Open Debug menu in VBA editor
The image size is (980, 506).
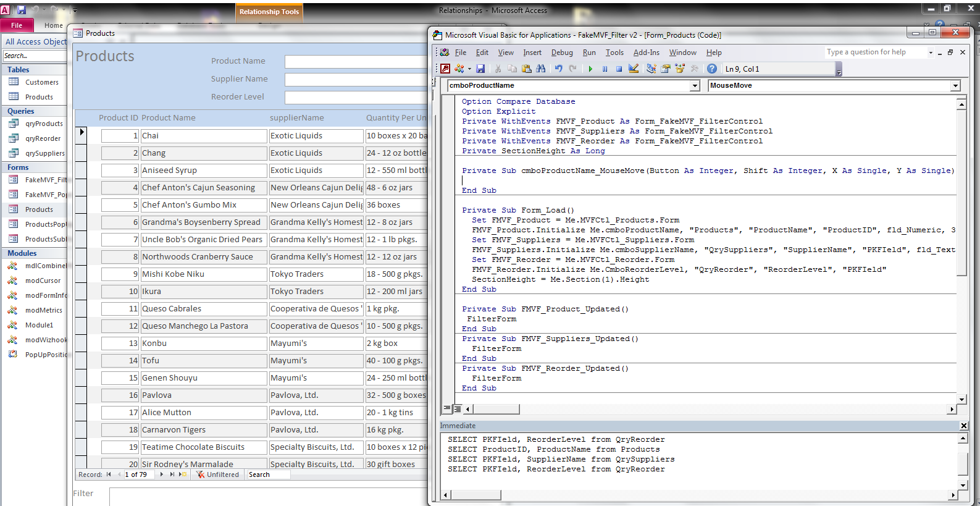point(562,53)
